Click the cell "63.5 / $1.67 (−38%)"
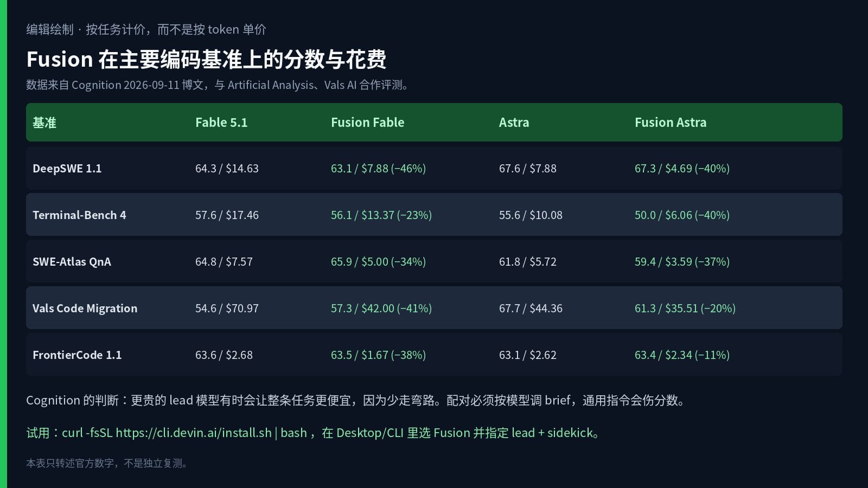 (378, 355)
